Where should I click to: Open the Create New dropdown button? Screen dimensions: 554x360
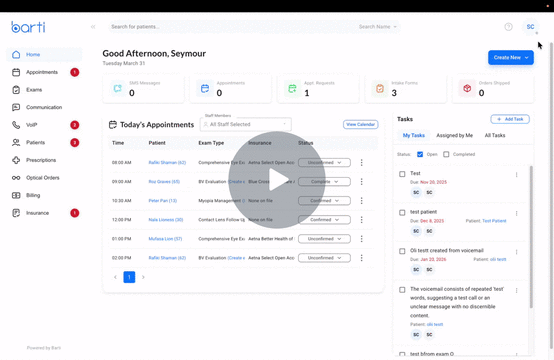(x=511, y=58)
